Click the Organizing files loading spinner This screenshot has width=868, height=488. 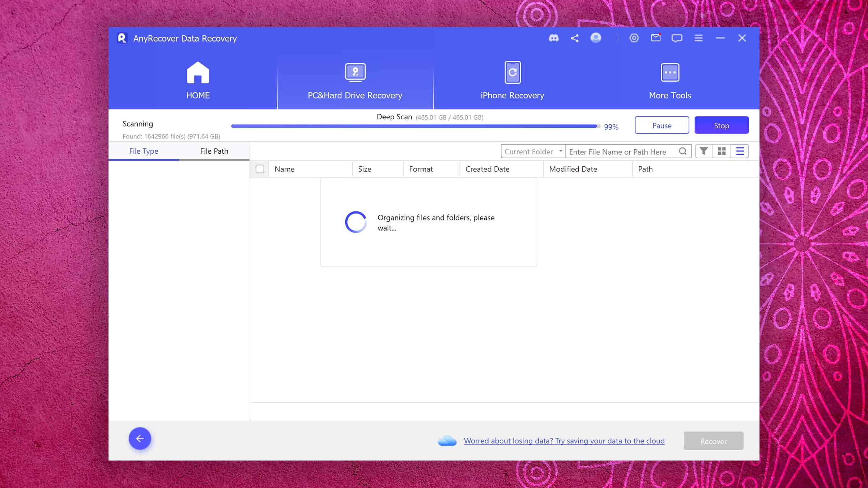coord(356,222)
